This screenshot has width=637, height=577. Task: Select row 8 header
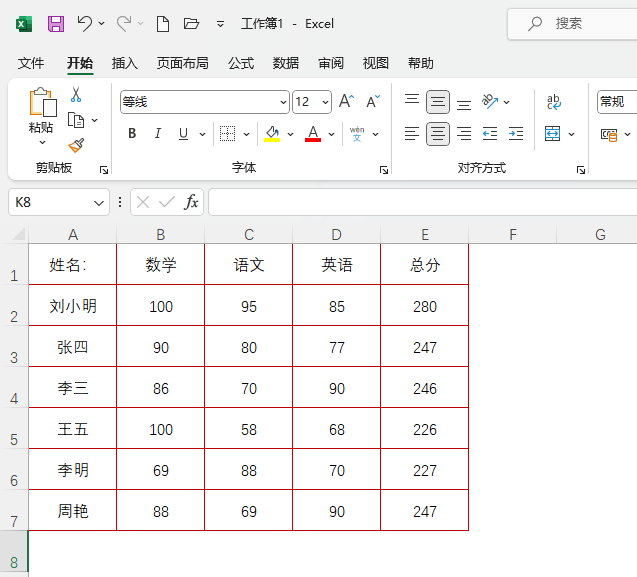click(14, 553)
